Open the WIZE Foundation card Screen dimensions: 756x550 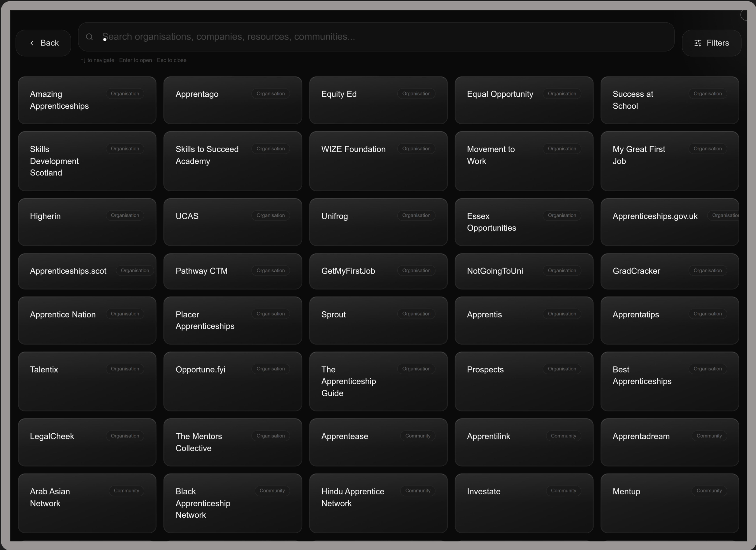(378, 161)
